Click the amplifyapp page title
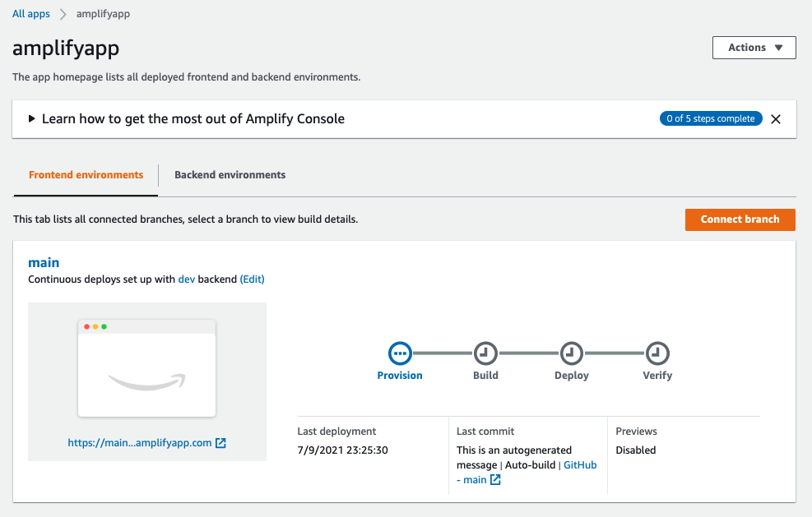This screenshot has height=517, width=812. point(66,48)
